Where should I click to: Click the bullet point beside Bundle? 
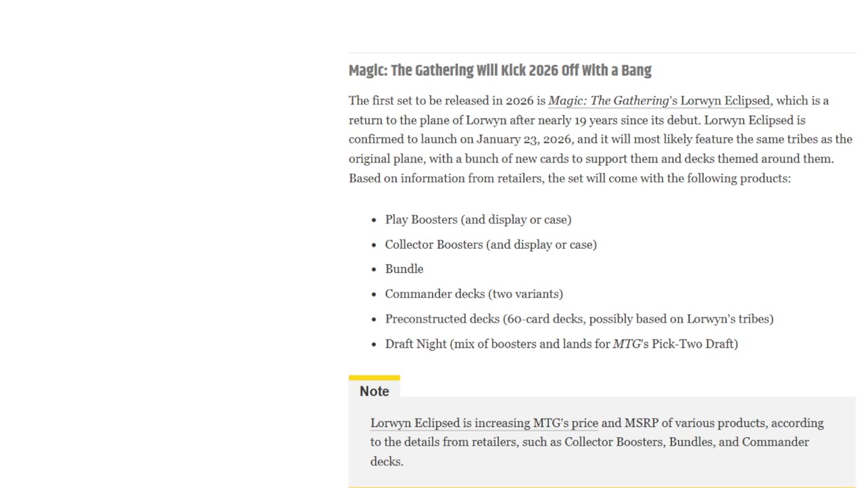(x=374, y=270)
